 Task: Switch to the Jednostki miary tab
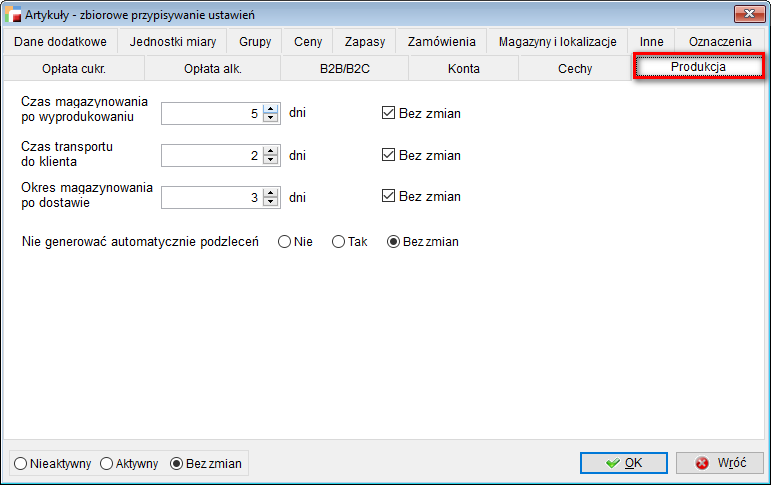pyautogui.click(x=172, y=42)
